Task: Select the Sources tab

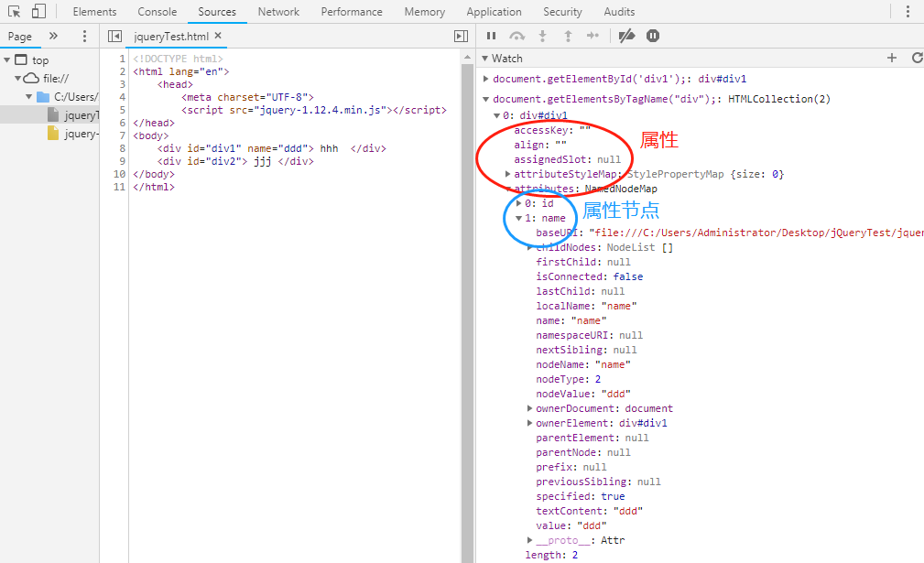Action: (217, 12)
